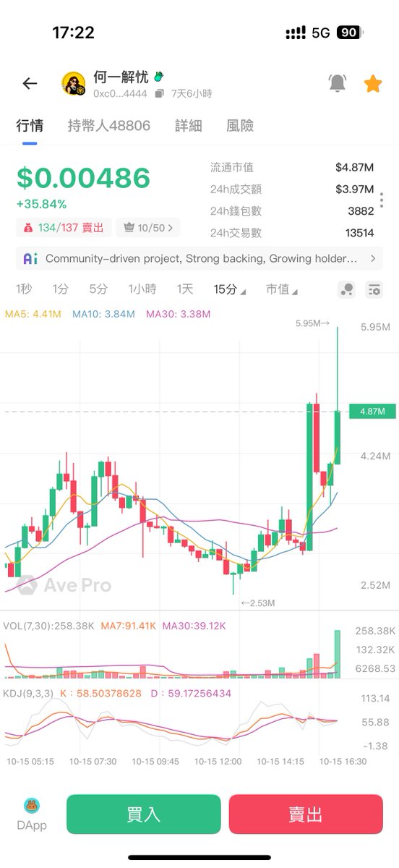Tap the 流通市值 $4.87M value

(354, 167)
